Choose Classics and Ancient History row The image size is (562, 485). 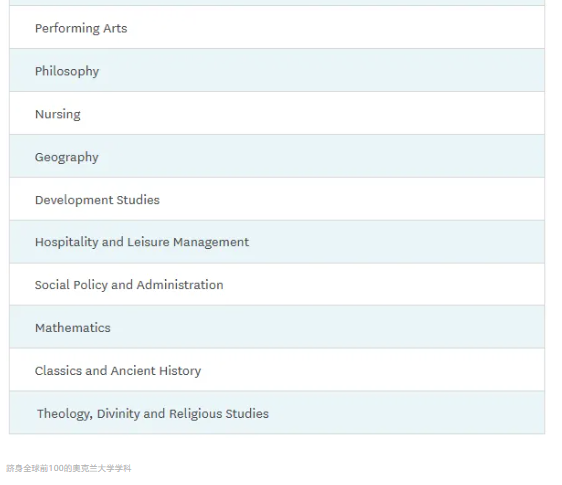click(277, 370)
